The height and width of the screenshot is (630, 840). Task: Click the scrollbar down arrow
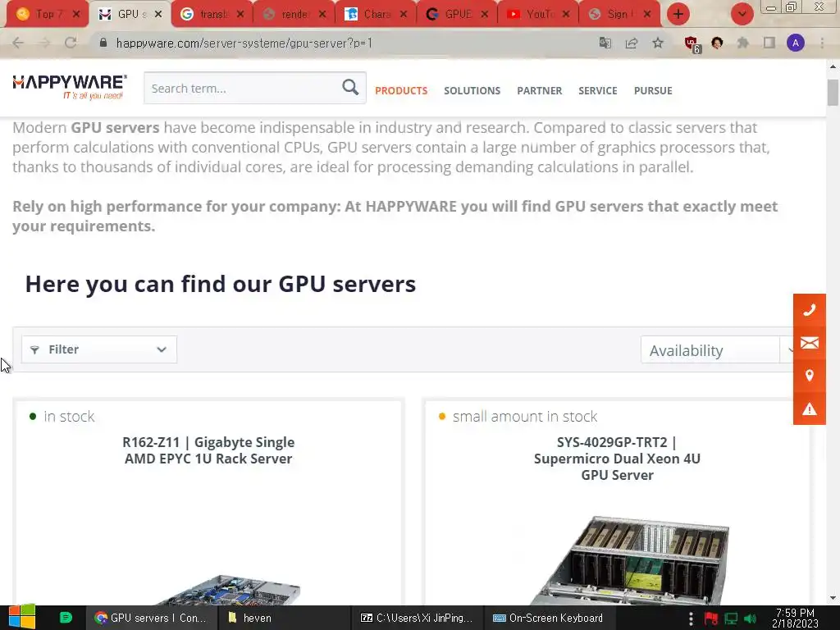click(833, 598)
